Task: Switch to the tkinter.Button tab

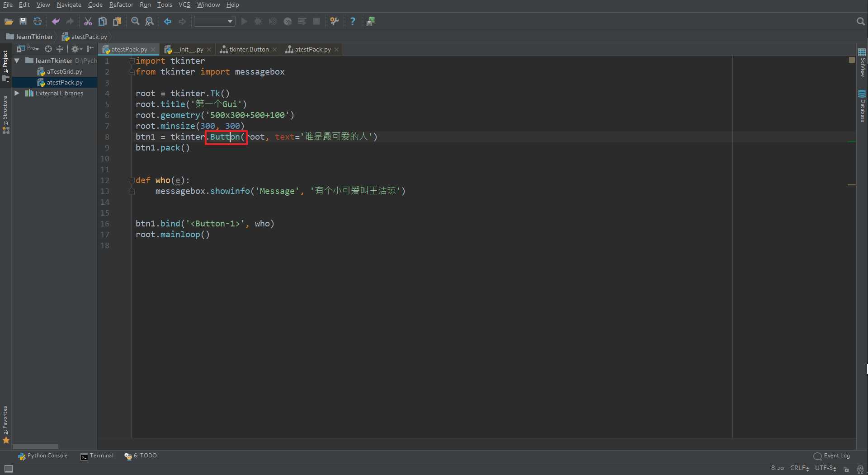Action: 249,49
